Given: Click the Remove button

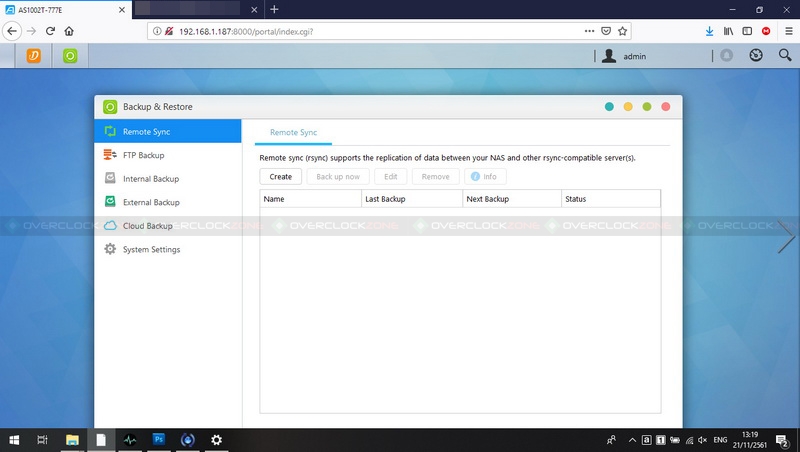Looking at the screenshot, I should coord(436,177).
